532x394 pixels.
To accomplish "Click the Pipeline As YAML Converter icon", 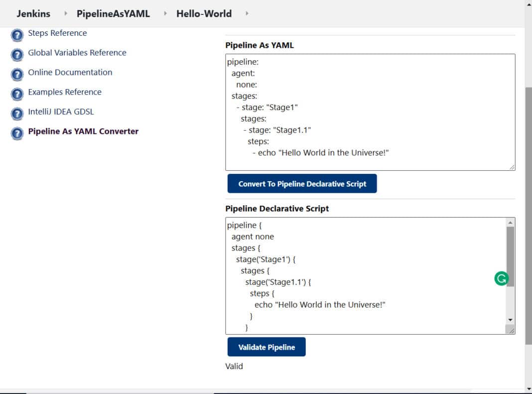I will point(17,133).
